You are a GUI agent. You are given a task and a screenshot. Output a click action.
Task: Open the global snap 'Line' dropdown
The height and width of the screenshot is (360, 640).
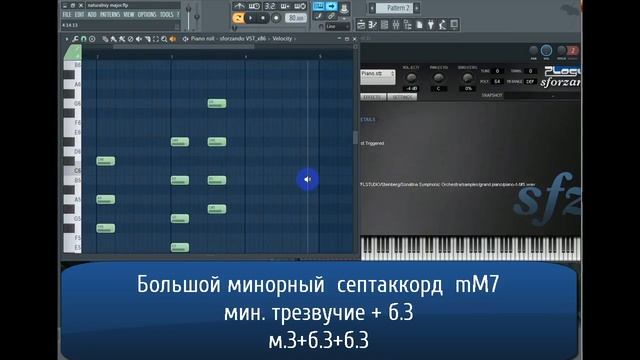(x=338, y=27)
